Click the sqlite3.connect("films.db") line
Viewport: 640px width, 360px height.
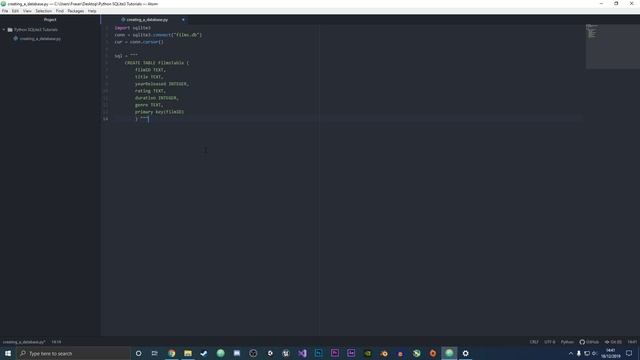(x=158, y=35)
